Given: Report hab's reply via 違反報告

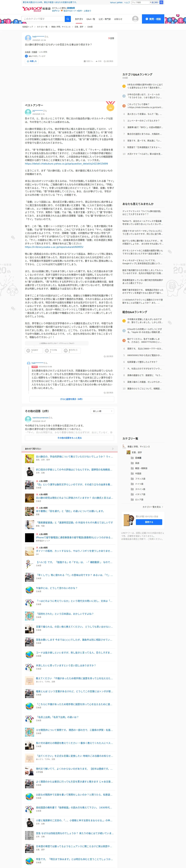Looking at the screenshot, I should tap(108, 393).
